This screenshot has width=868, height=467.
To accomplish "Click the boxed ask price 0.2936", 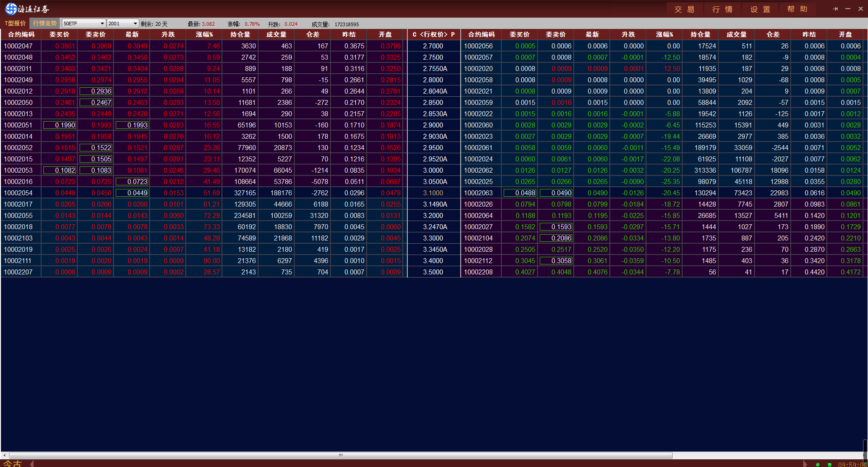I will [x=96, y=91].
